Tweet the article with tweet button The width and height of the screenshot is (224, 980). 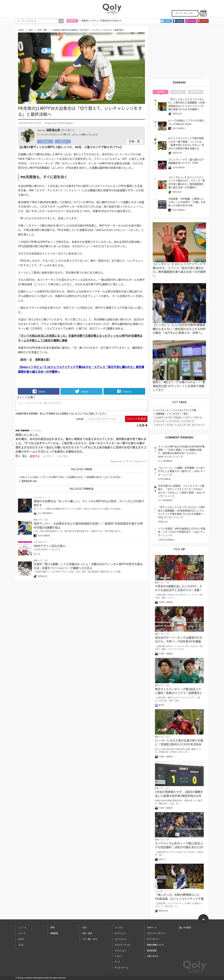coord(81,391)
